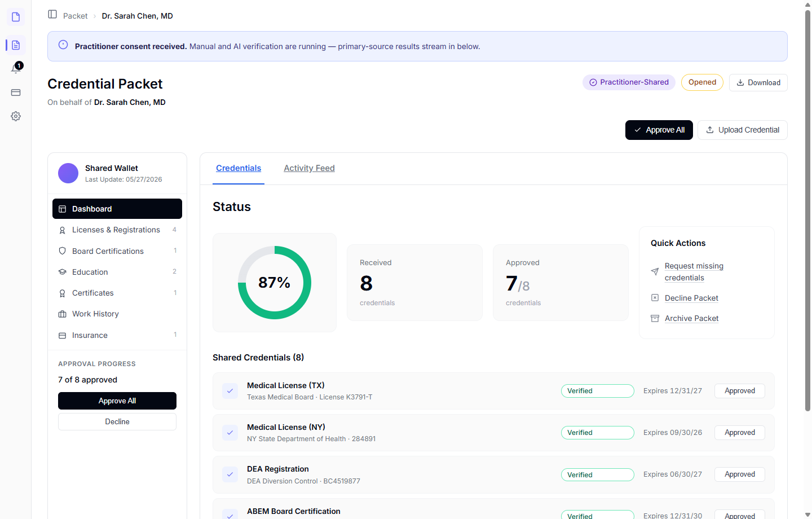Click "DEA Diversion Control · BC4519877" text
The height and width of the screenshot is (519, 812).
click(x=303, y=481)
